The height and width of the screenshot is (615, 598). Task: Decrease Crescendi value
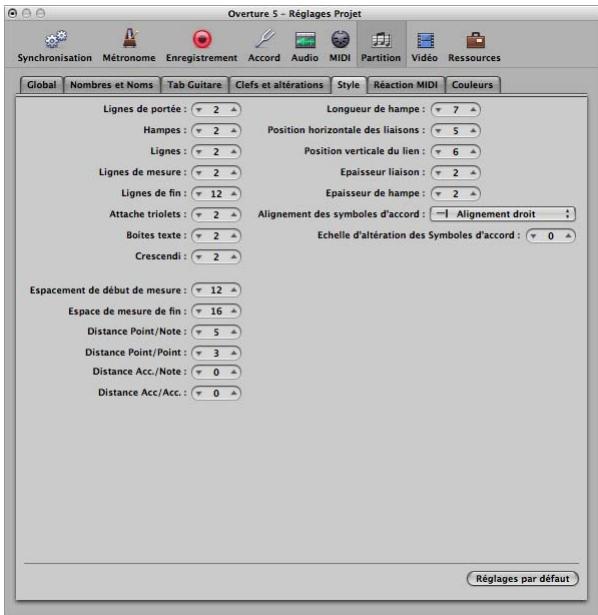pyautogui.click(x=199, y=257)
